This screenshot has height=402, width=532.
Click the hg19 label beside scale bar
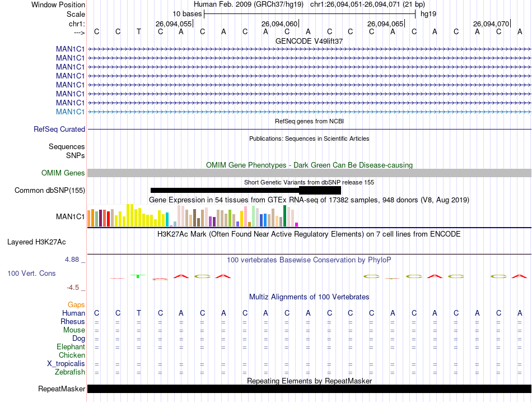(428, 14)
